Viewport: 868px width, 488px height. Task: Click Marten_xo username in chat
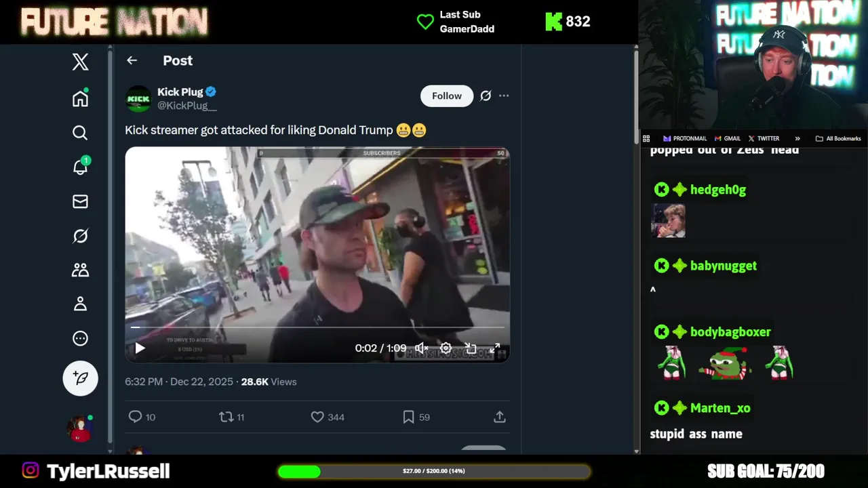click(x=720, y=407)
